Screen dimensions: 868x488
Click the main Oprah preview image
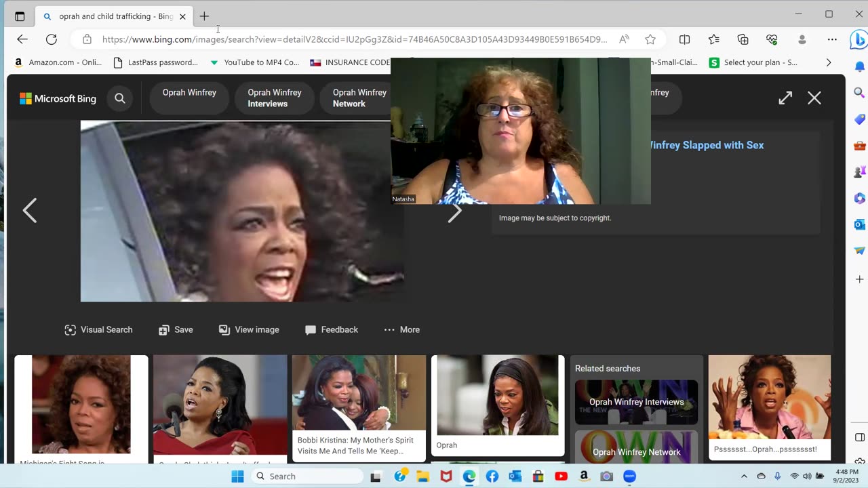point(242,211)
